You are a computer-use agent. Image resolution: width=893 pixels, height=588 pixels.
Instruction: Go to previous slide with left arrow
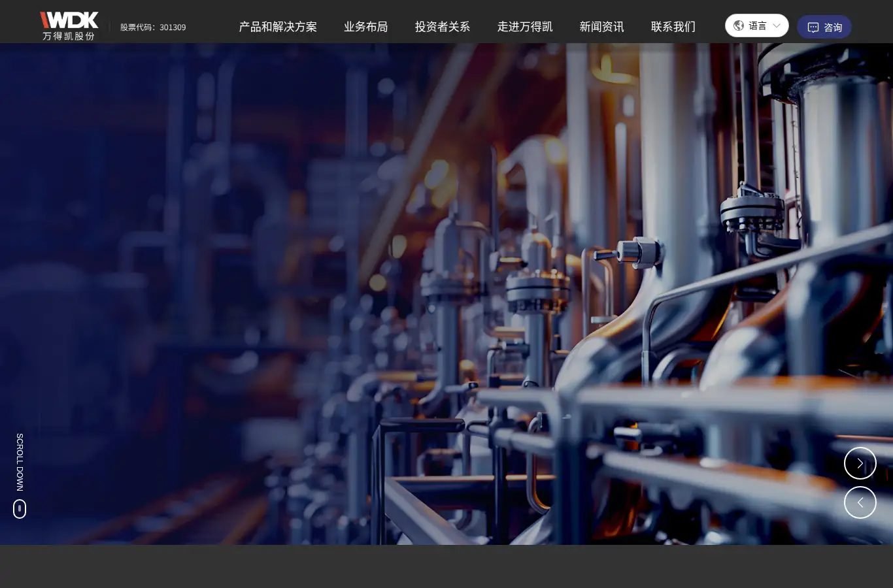860,502
